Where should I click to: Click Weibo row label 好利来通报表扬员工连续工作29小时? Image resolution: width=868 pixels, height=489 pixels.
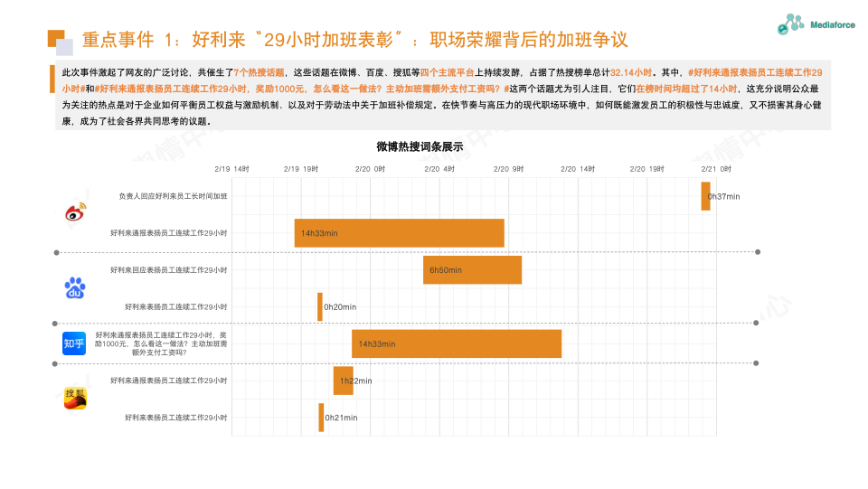[169, 233]
